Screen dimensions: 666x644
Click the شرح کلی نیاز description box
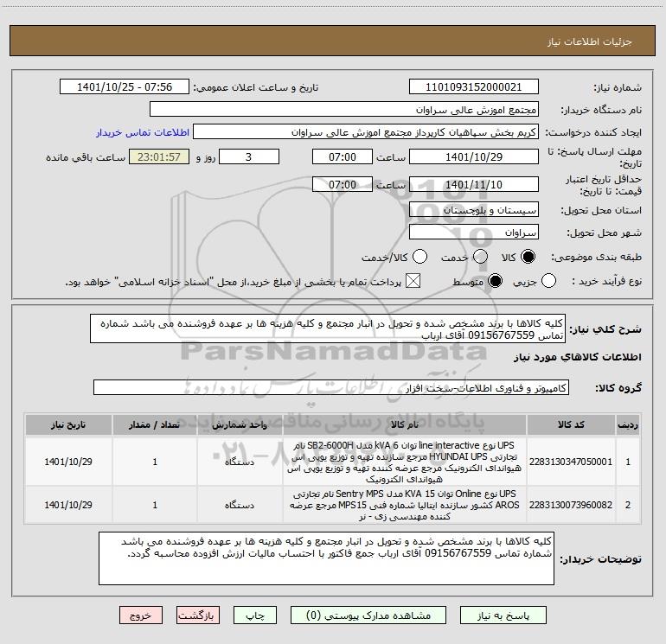coord(328,329)
